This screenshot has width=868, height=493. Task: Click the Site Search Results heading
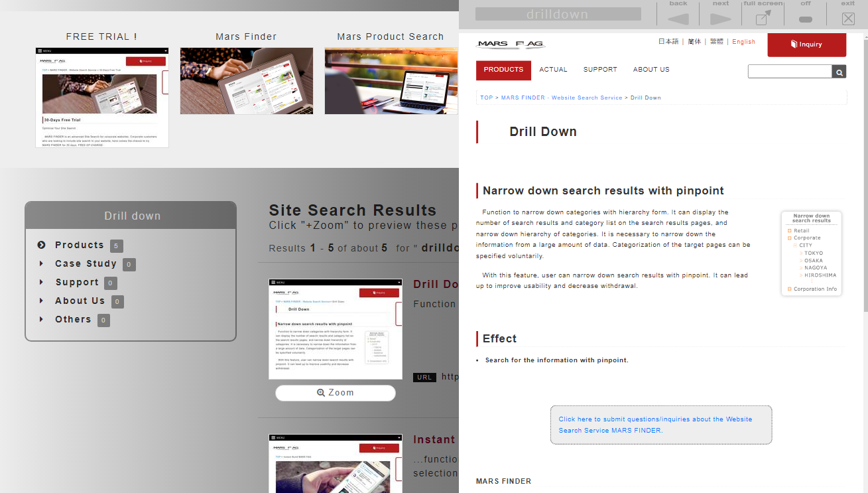click(x=353, y=210)
